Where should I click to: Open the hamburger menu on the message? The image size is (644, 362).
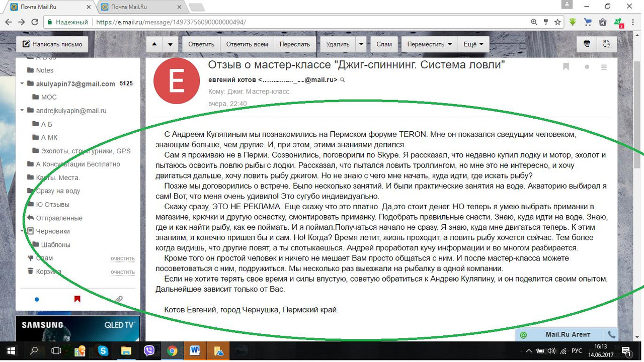click(x=604, y=66)
